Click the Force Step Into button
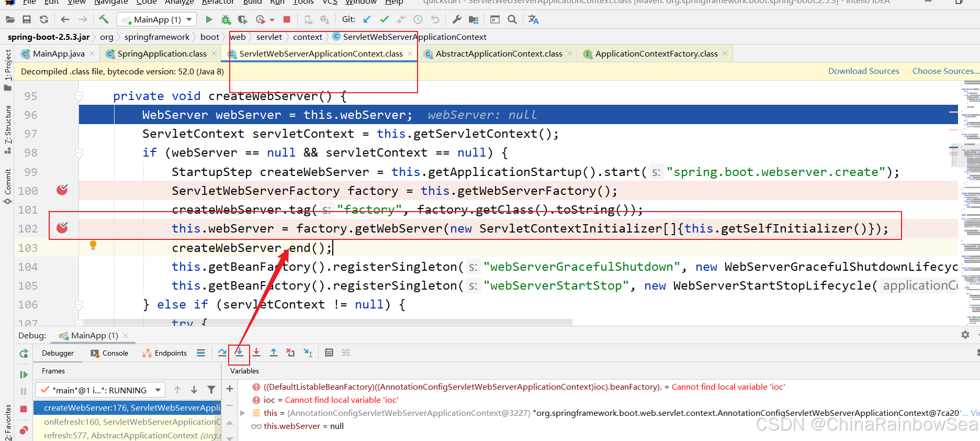980x441 pixels. pos(256,352)
